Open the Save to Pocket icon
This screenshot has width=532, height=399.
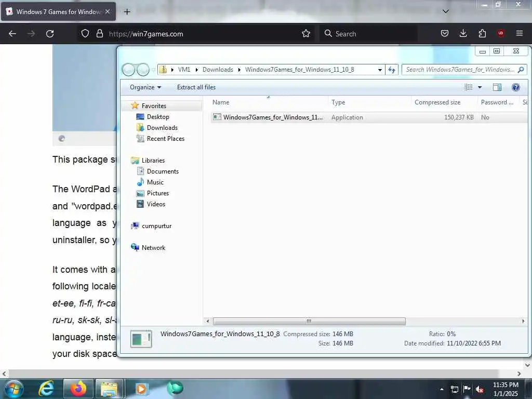[x=445, y=33]
